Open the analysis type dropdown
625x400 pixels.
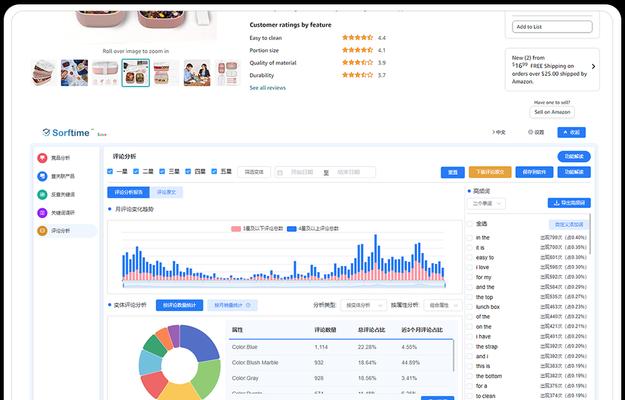point(364,305)
